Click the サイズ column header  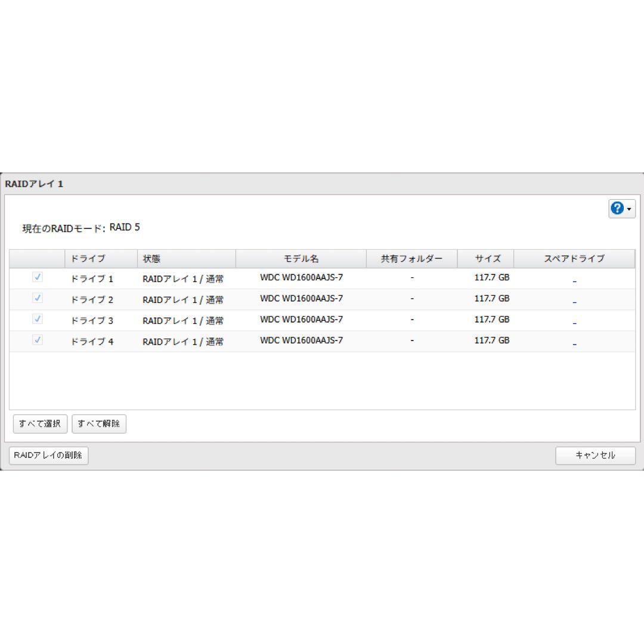487,258
